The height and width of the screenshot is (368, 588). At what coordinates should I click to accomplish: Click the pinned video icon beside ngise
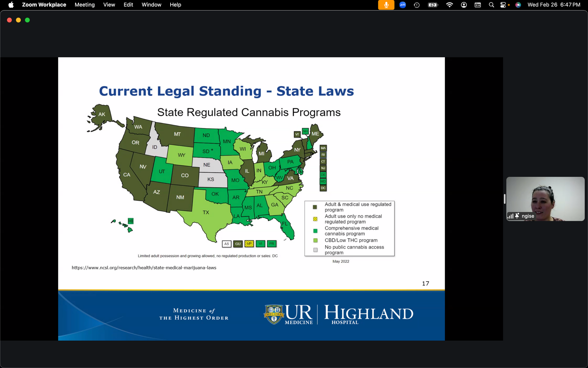tap(517, 216)
